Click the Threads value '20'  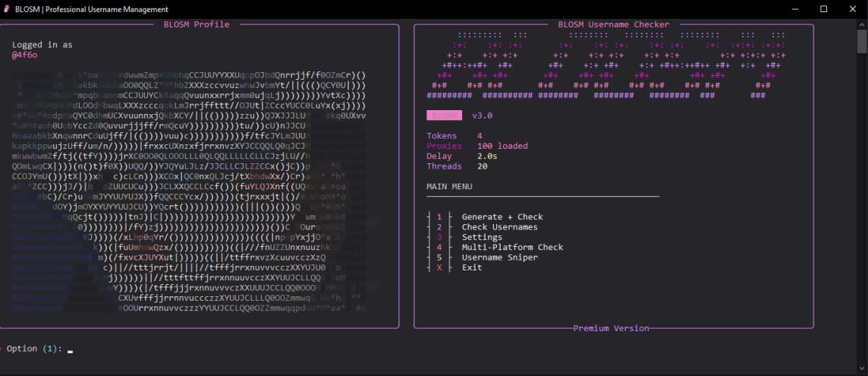[482, 166]
